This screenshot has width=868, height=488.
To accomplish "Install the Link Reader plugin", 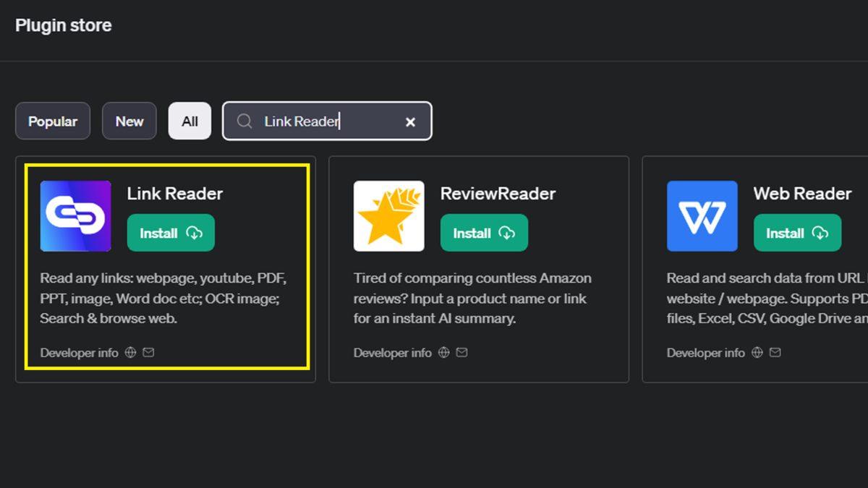I will point(171,233).
